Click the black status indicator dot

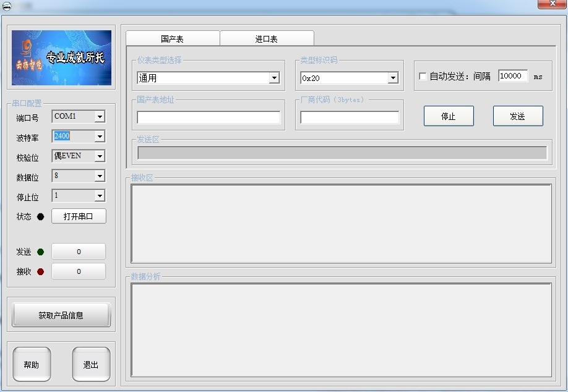tap(41, 216)
